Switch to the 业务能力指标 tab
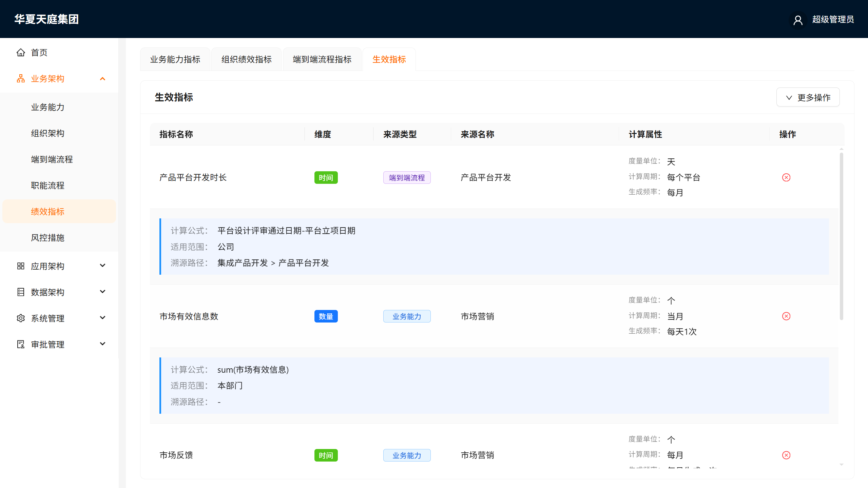 click(175, 59)
